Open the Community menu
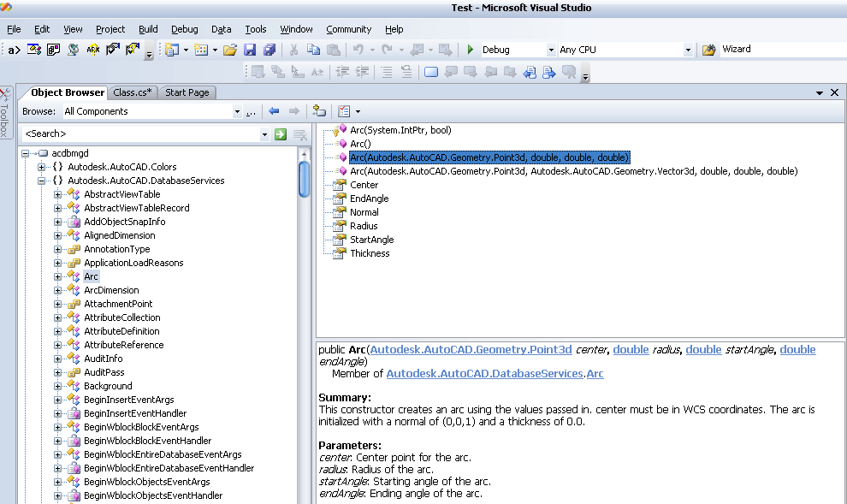Screen dimensions: 847x504 tap(348, 29)
